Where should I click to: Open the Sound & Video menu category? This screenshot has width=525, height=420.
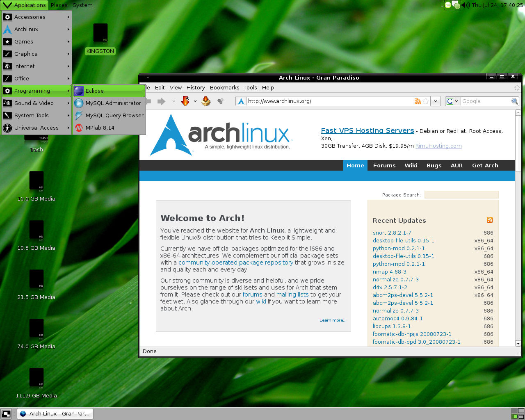click(36, 103)
